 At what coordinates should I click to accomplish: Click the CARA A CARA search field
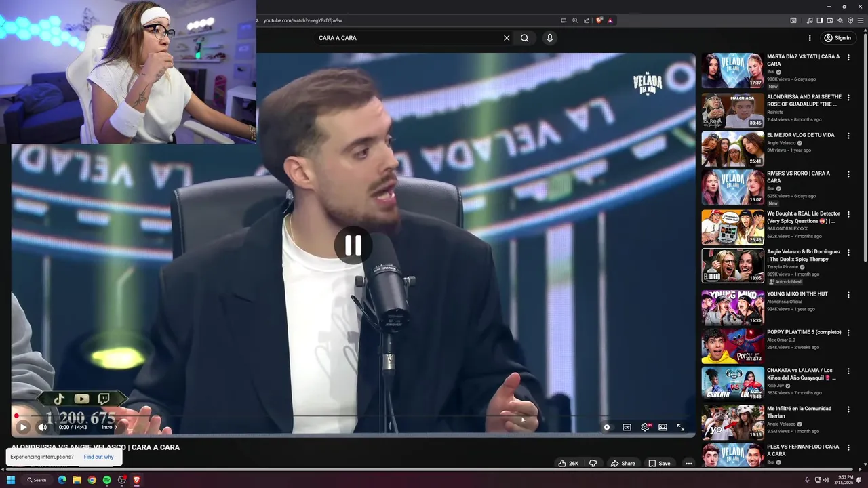(407, 38)
